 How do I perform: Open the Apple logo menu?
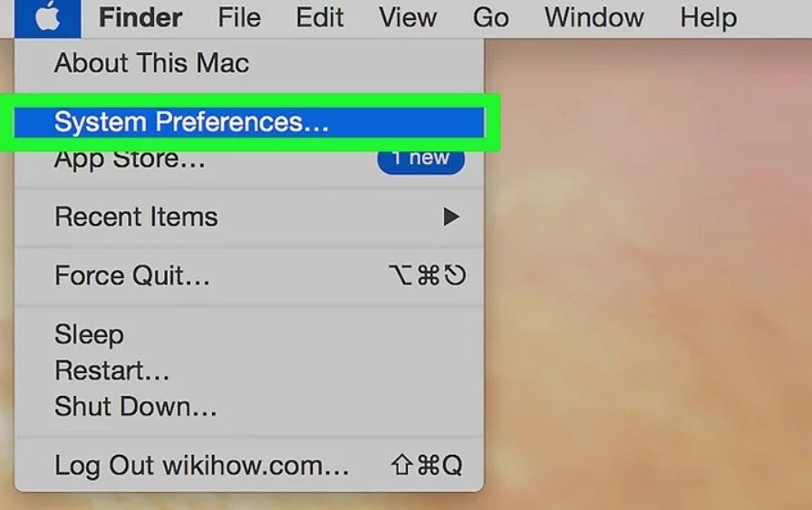click(48, 18)
